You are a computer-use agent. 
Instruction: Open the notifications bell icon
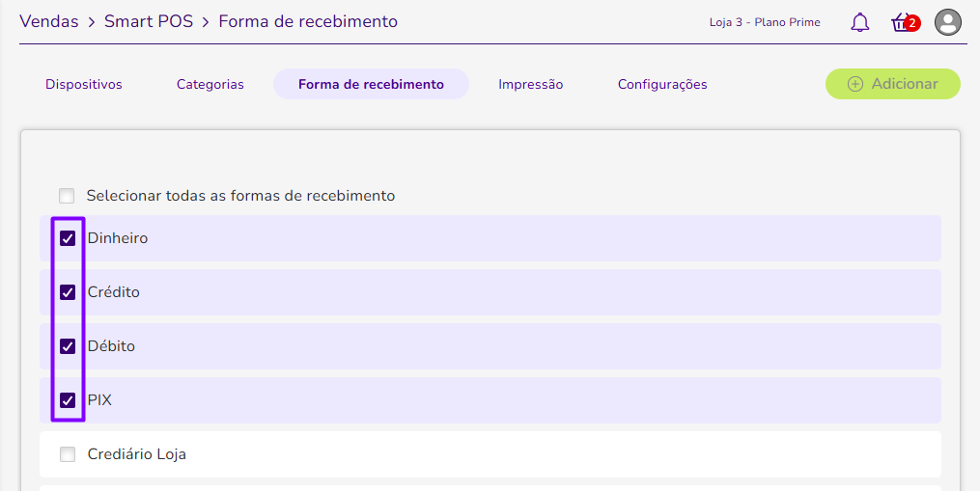pos(860,22)
